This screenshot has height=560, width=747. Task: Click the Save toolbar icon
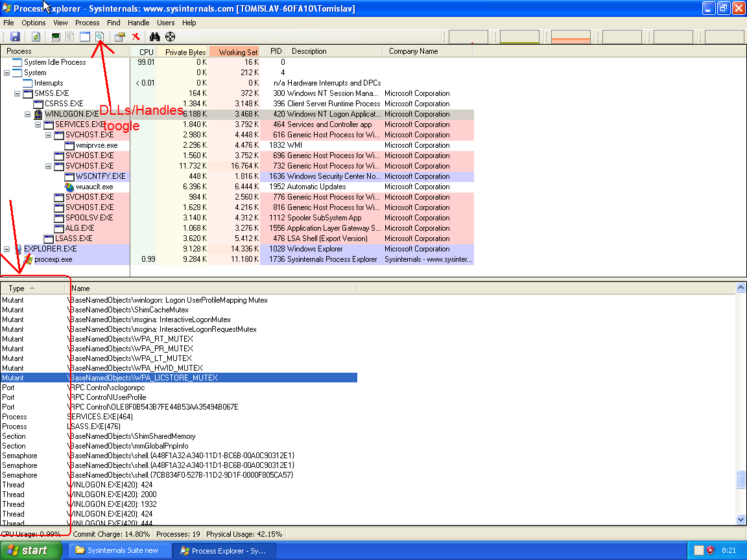[x=15, y=37]
